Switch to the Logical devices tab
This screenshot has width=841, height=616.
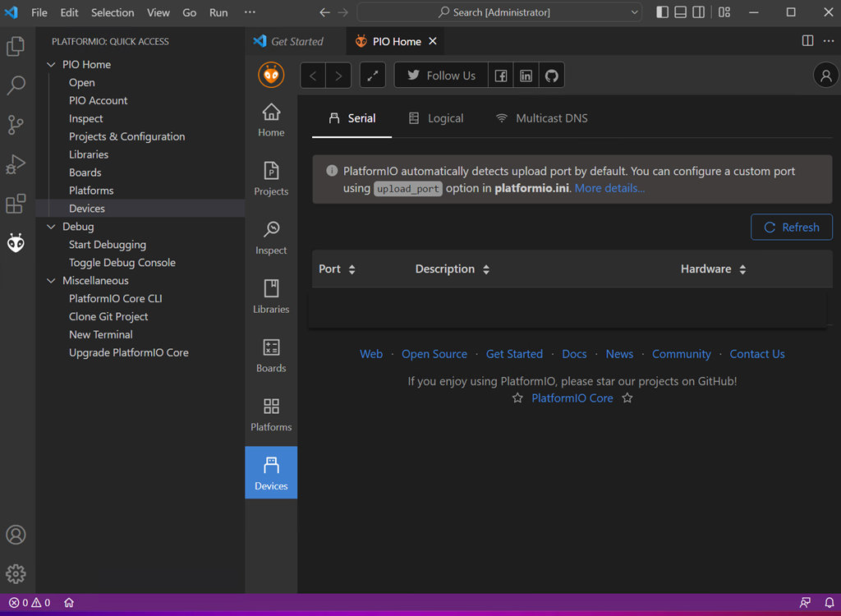click(x=436, y=118)
